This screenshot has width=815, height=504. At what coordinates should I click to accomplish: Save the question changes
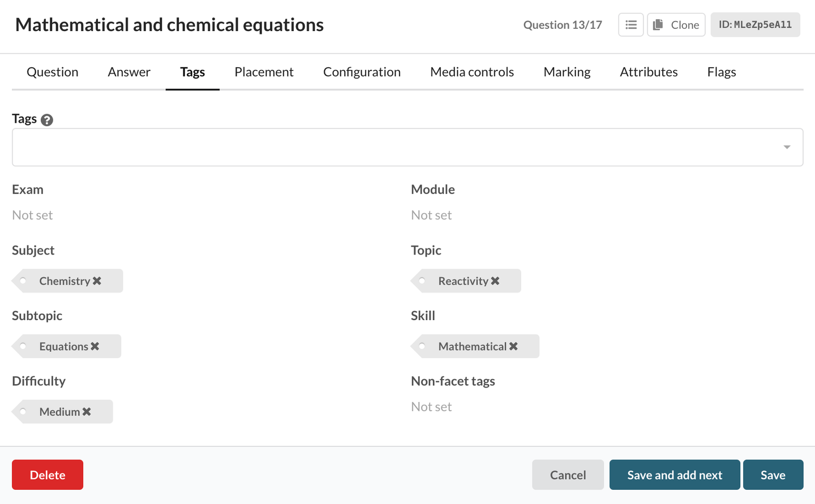(x=773, y=475)
